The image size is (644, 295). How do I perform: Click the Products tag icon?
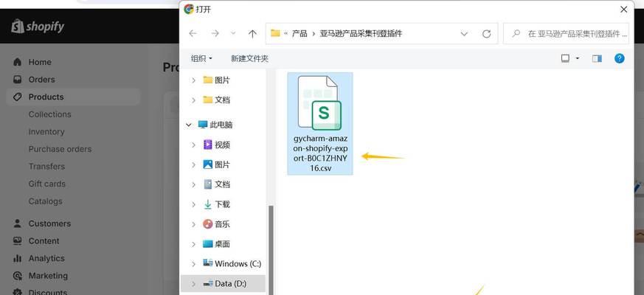[x=17, y=97]
